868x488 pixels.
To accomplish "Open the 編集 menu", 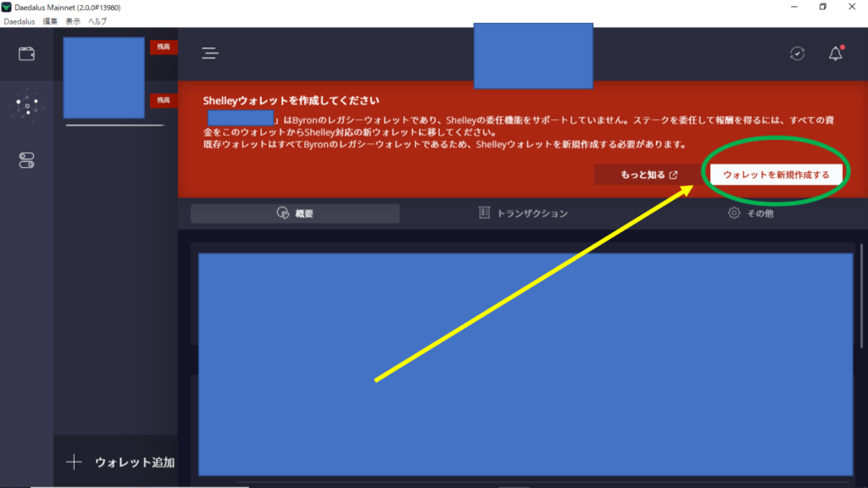I will pyautogui.click(x=50, y=21).
